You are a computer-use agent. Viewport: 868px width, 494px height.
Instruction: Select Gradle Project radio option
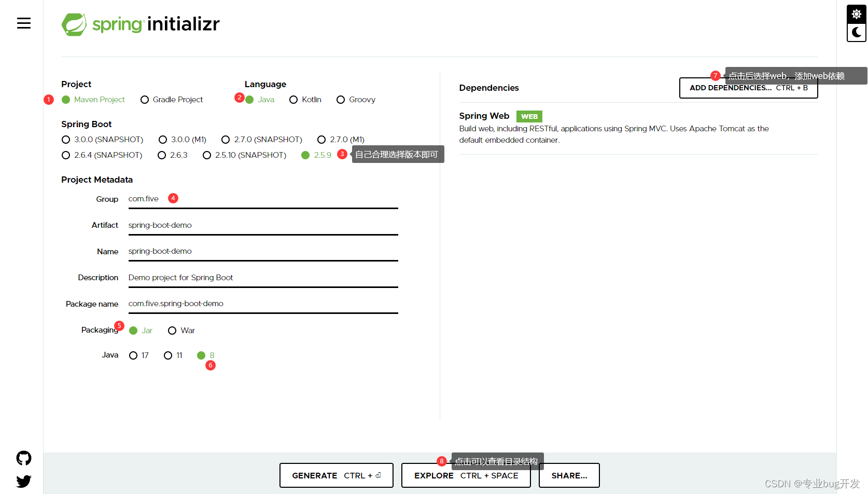(172, 100)
